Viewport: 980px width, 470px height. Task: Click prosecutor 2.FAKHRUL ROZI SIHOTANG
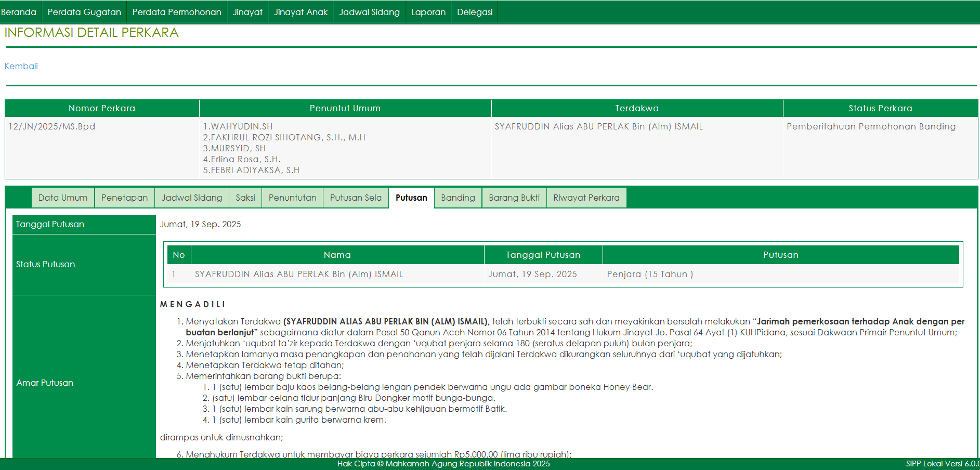coord(284,137)
